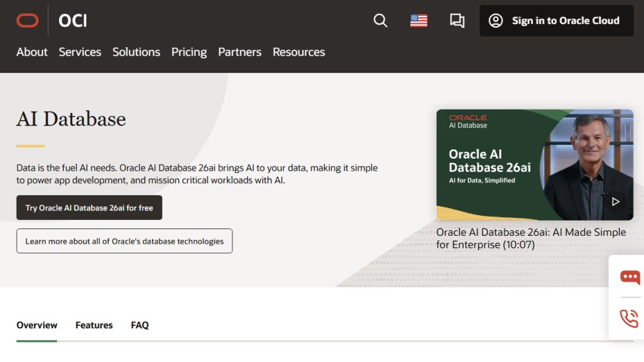Open the Solutions menu
This screenshot has height=362, width=644.
[136, 52]
